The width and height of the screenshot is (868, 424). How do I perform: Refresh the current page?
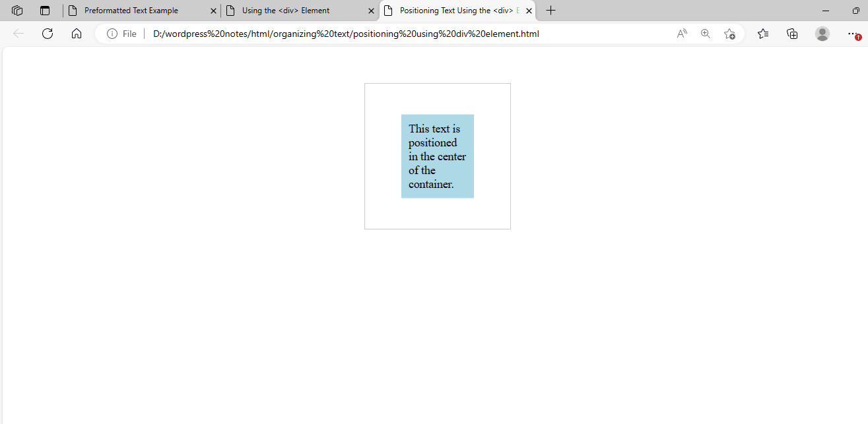point(48,34)
